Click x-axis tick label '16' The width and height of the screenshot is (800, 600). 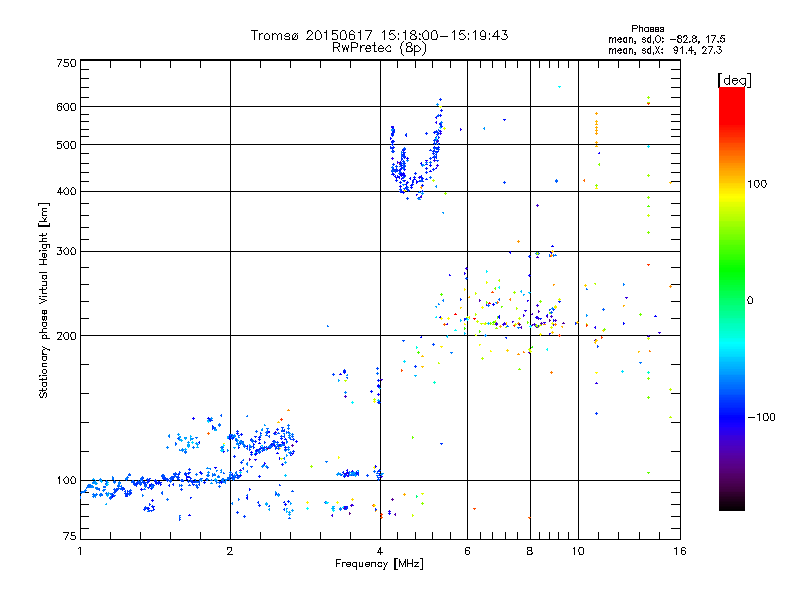(x=680, y=551)
